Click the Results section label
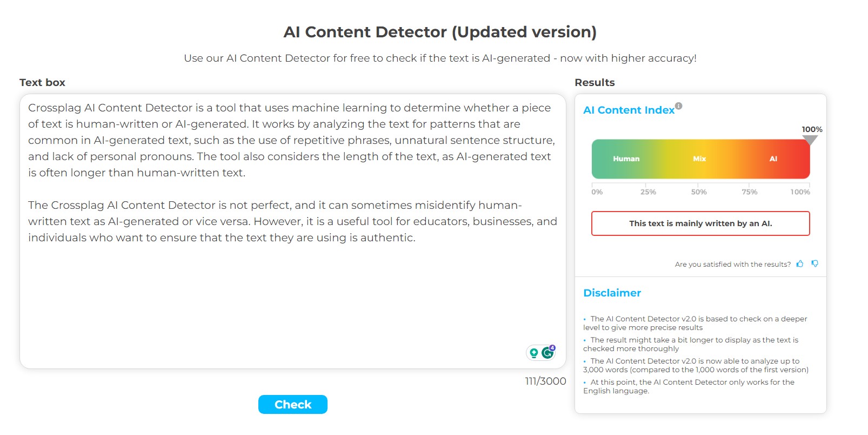 pyautogui.click(x=595, y=82)
